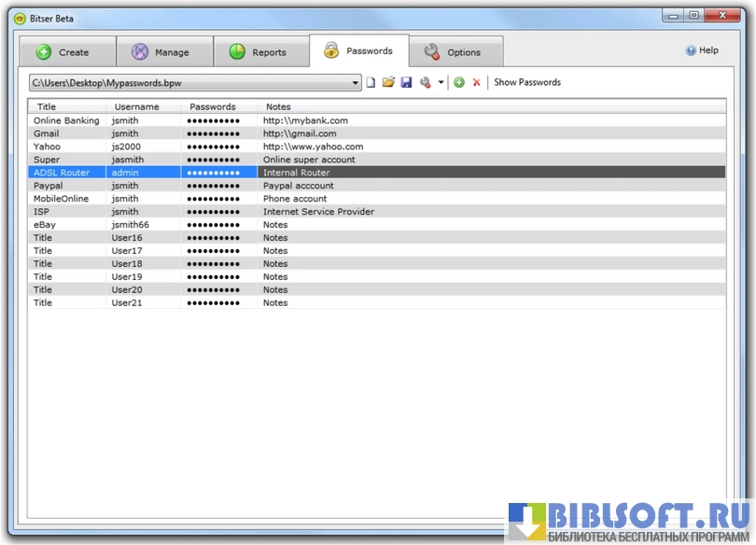Open a password file via folder icon
The height and width of the screenshot is (545, 756).
coord(388,83)
